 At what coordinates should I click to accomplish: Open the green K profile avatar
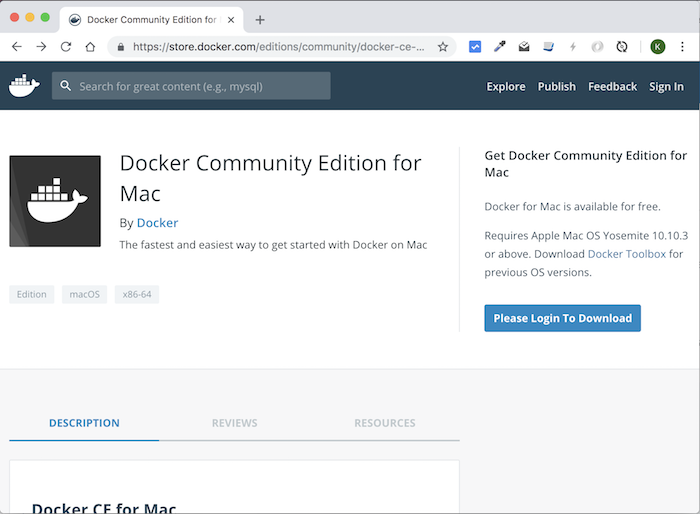(x=658, y=46)
